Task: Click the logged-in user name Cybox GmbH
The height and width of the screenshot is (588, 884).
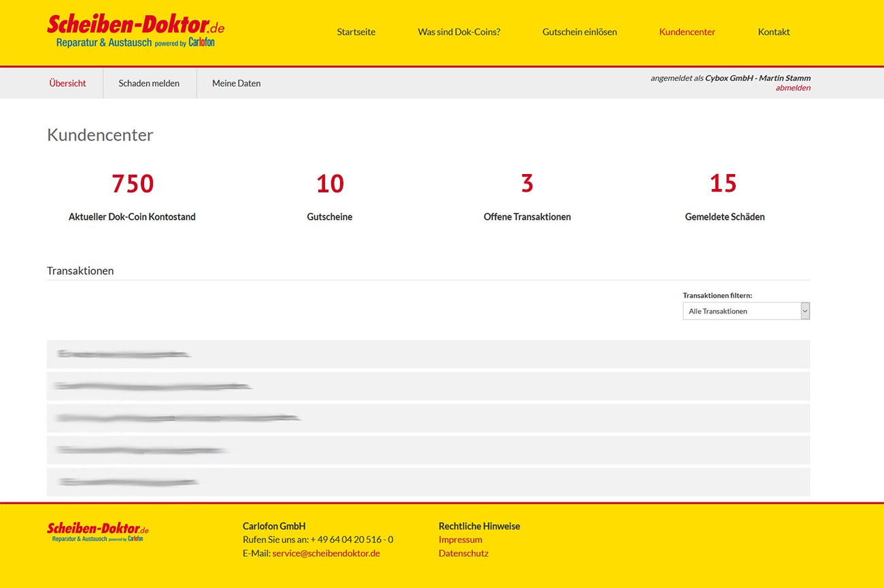Action: (x=758, y=78)
